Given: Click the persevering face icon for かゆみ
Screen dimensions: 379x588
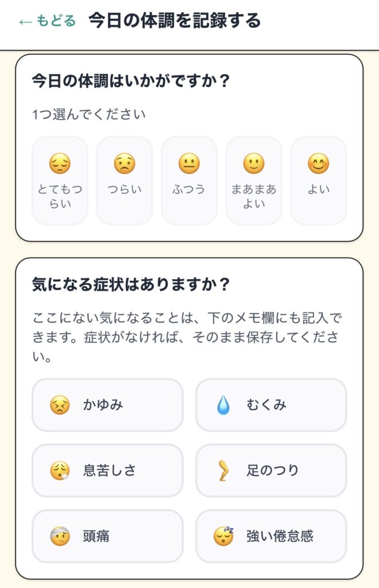Looking at the screenshot, I should 60,406.
